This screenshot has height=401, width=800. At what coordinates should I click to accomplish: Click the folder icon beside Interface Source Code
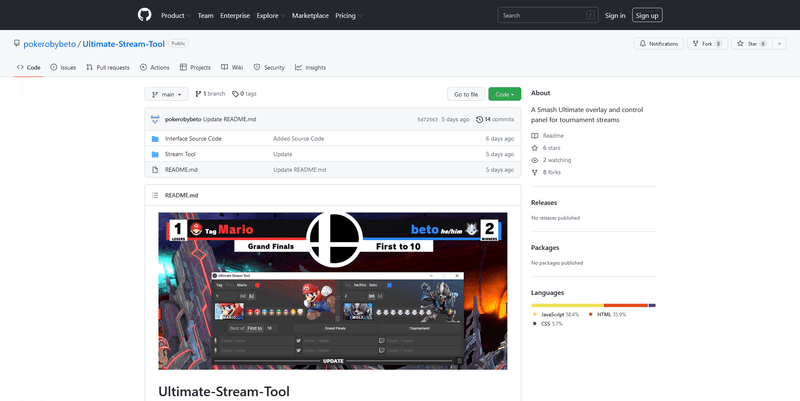tap(155, 139)
